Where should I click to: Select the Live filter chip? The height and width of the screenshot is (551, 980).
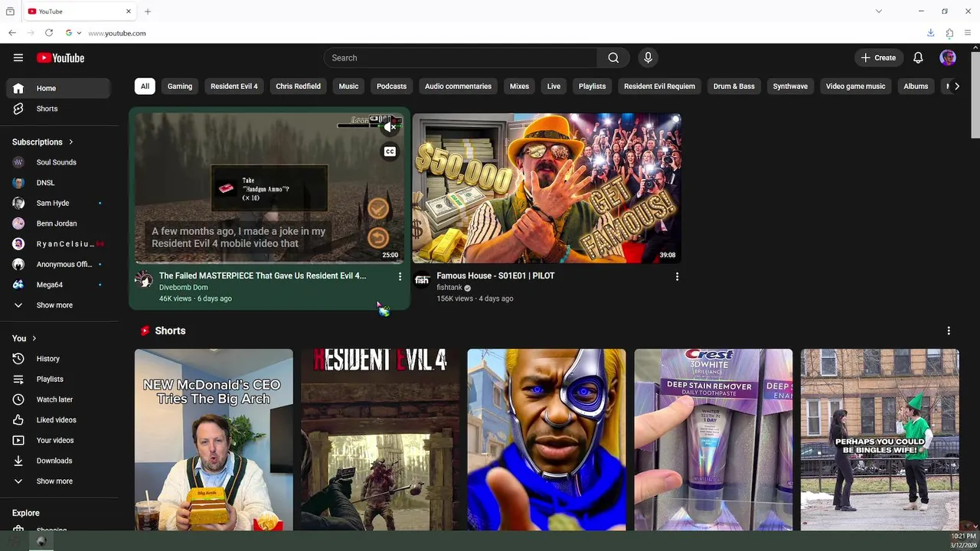click(554, 86)
